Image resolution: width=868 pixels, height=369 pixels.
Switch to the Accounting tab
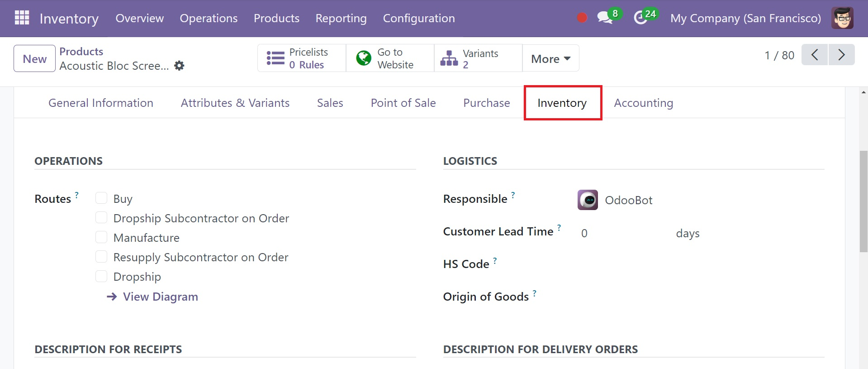(x=644, y=103)
